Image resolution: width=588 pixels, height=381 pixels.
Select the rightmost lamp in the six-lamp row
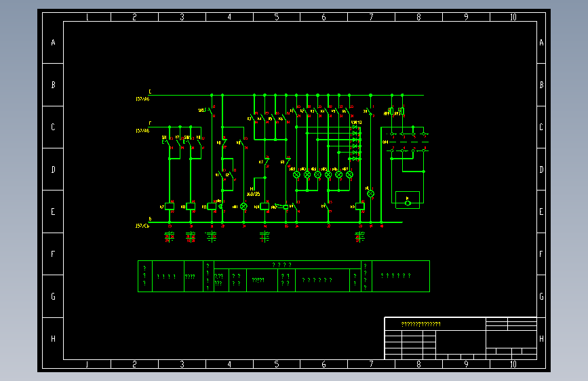349,175
